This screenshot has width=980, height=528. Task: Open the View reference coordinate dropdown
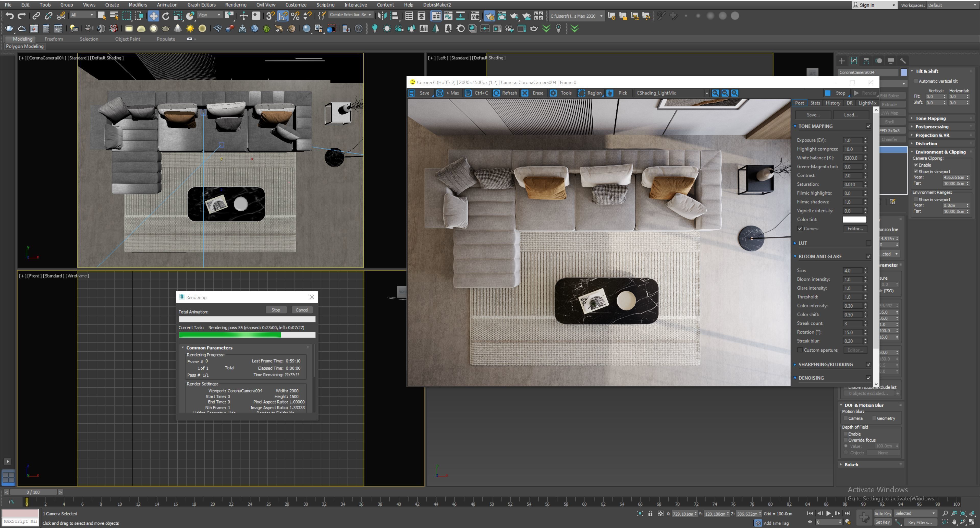point(209,15)
